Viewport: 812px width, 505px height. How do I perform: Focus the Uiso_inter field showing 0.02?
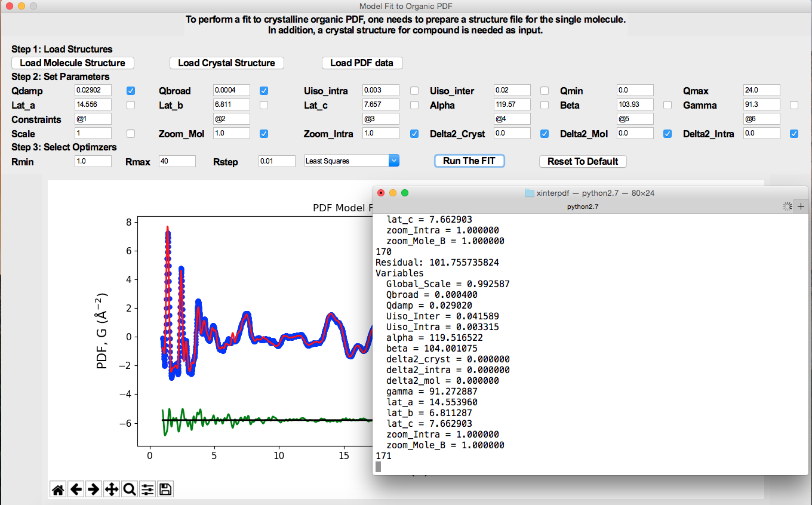coord(512,90)
